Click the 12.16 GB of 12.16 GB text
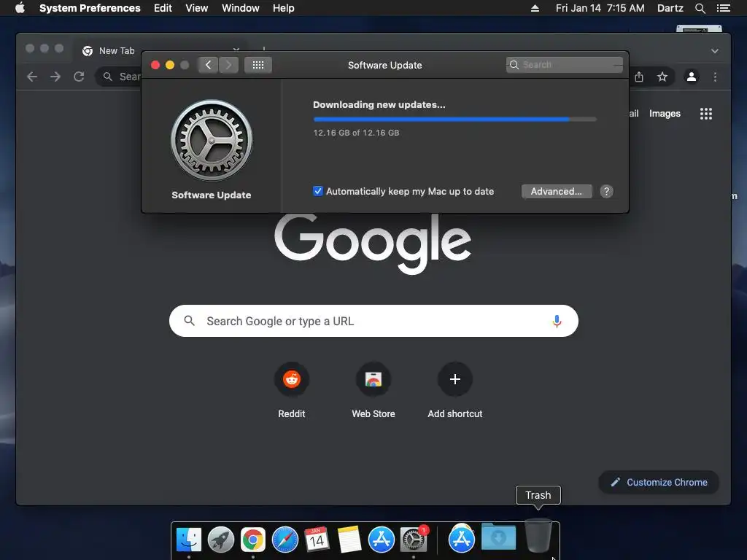This screenshot has width=747, height=560. (356, 133)
